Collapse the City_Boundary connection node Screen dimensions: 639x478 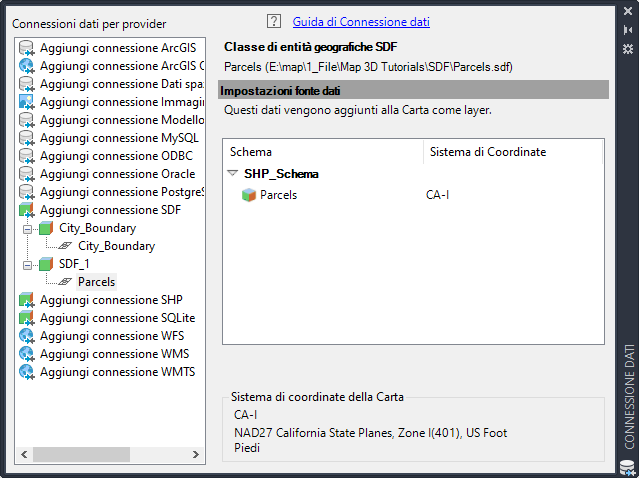(28, 228)
